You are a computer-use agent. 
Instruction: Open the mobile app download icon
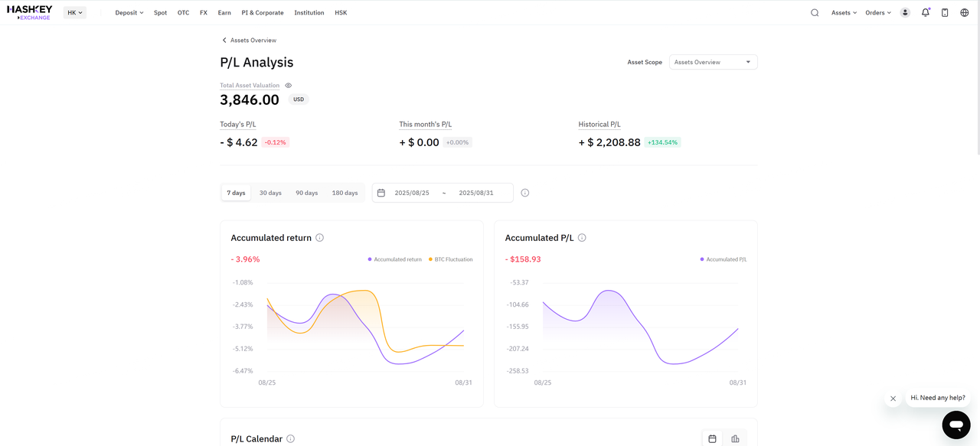pyautogui.click(x=945, y=12)
